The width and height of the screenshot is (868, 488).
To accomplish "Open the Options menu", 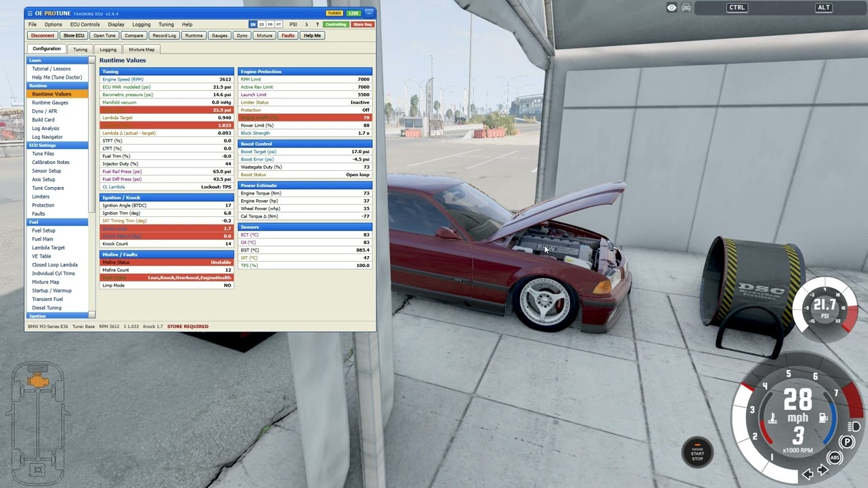I will click(x=53, y=24).
